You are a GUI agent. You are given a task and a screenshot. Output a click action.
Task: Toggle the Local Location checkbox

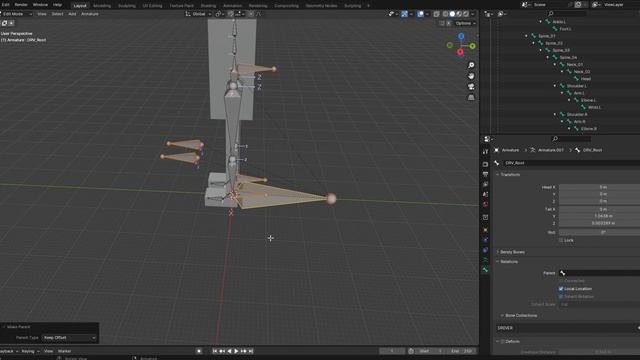pyautogui.click(x=561, y=289)
